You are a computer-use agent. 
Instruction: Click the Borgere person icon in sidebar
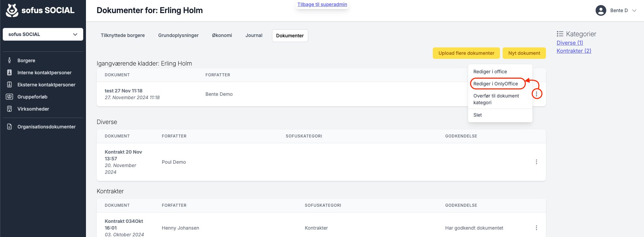[9, 61]
